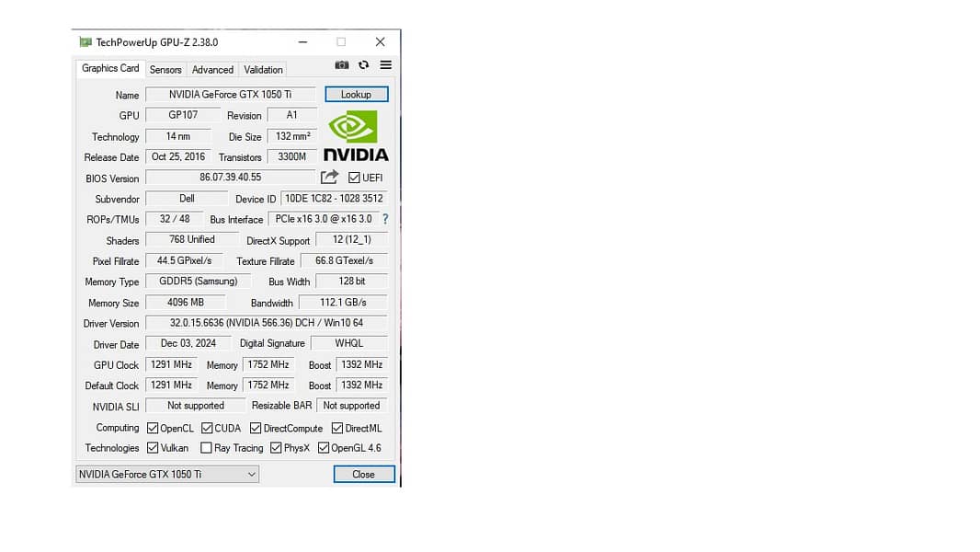This screenshot has height=552, width=980.
Task: Click the ROPs/TMUs field 32 / 48
Action: pos(175,220)
